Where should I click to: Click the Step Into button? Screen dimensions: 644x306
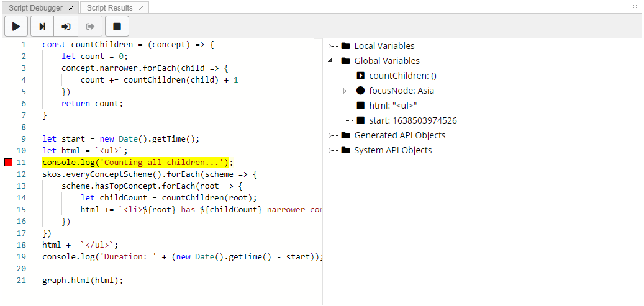66,27
